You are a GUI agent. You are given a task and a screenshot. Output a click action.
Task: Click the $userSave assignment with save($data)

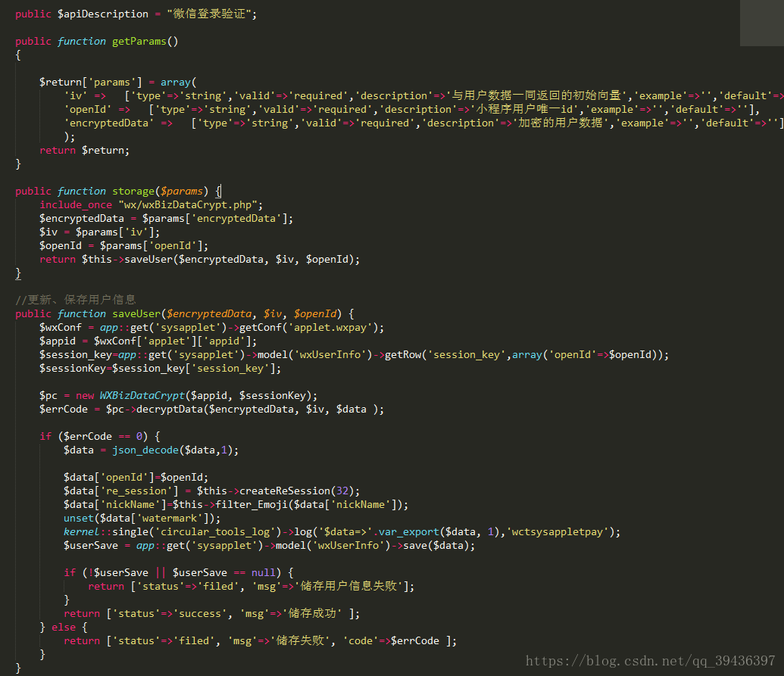point(269,546)
